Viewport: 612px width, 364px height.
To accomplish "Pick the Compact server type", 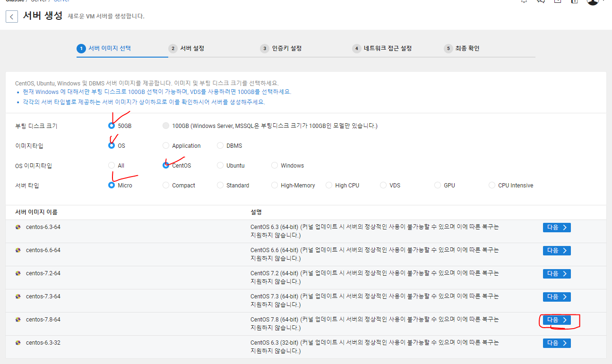I will click(165, 185).
